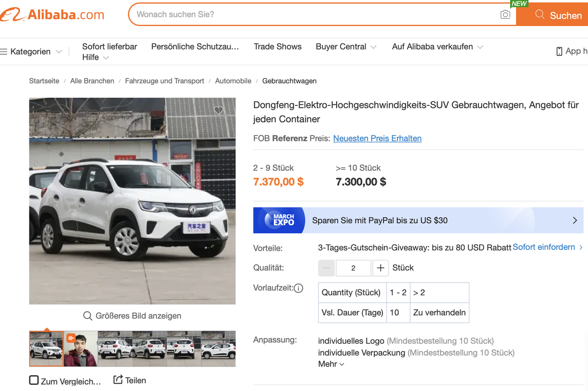Image resolution: width=588 pixels, height=391 pixels.
Task: Start search with the Suchen button
Action: click(x=552, y=15)
